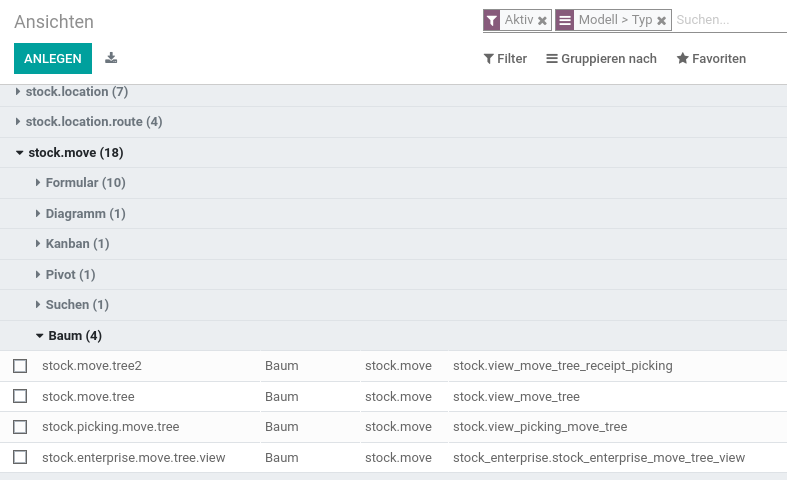Viewport: 787px width, 480px height.
Task: Tick checkbox for stock.move.tree2 row
Action: (20, 366)
